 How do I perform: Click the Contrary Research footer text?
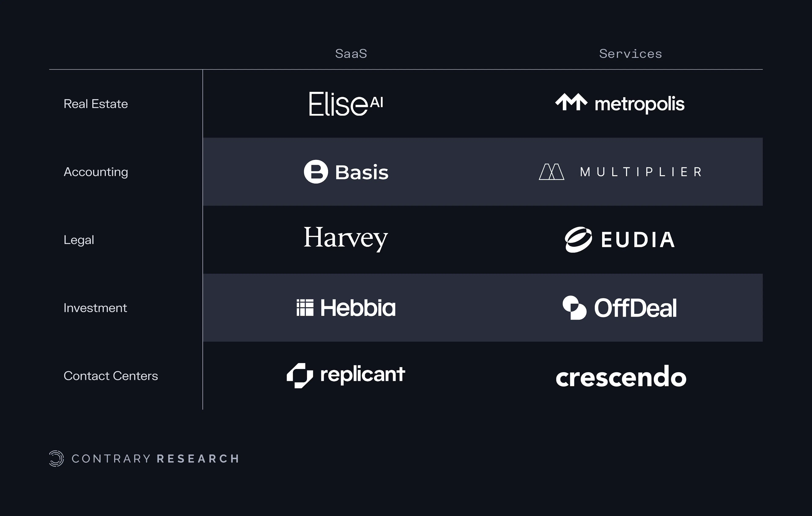coord(155,458)
